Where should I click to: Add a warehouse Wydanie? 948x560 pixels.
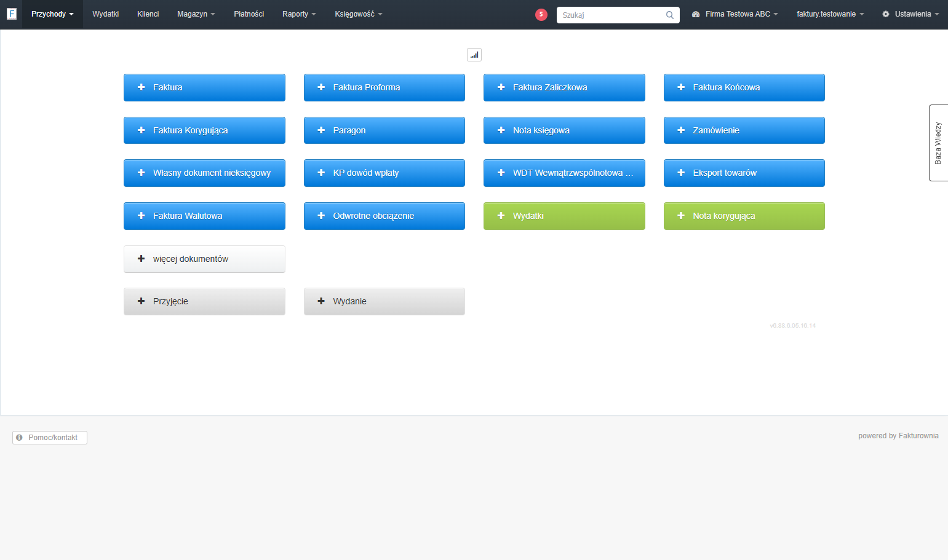pos(384,301)
